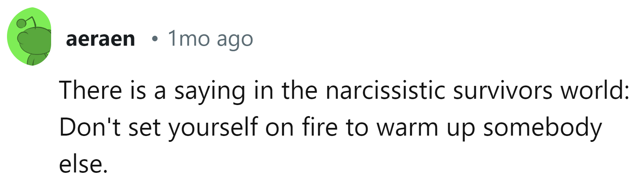Click the green Snoo avatar icon
Viewport: 644px width, 185px height.
pyautogui.click(x=29, y=37)
